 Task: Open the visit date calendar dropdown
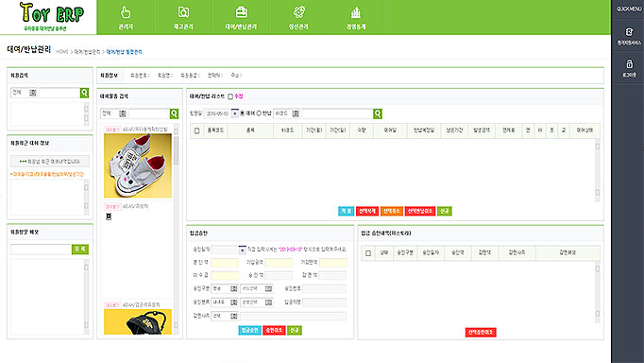click(234, 113)
